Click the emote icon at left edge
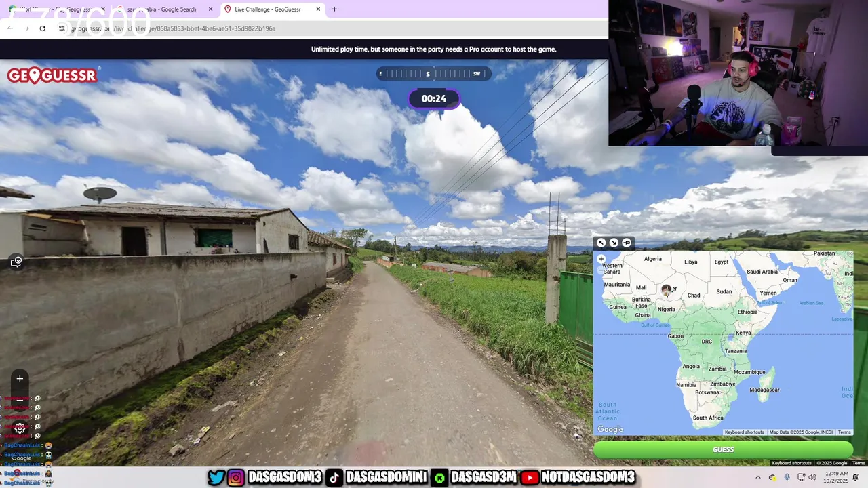Viewport: 868px width, 488px height. pos(16,262)
